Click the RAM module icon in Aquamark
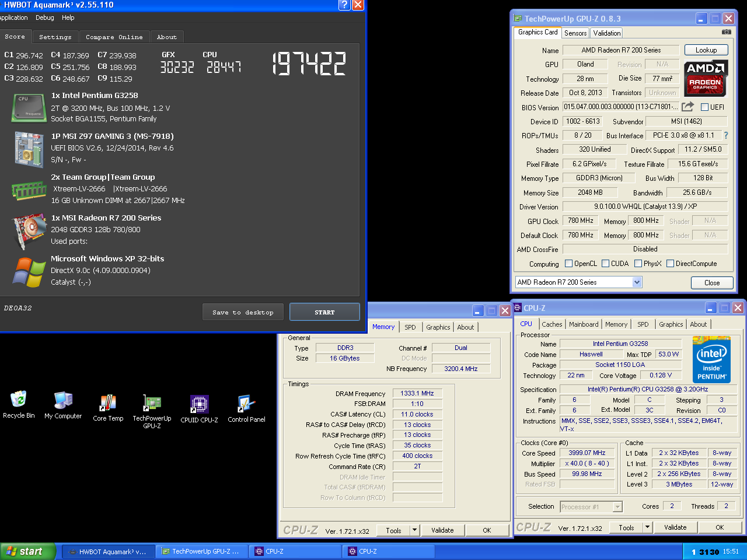This screenshot has width=747, height=560. tap(29, 191)
